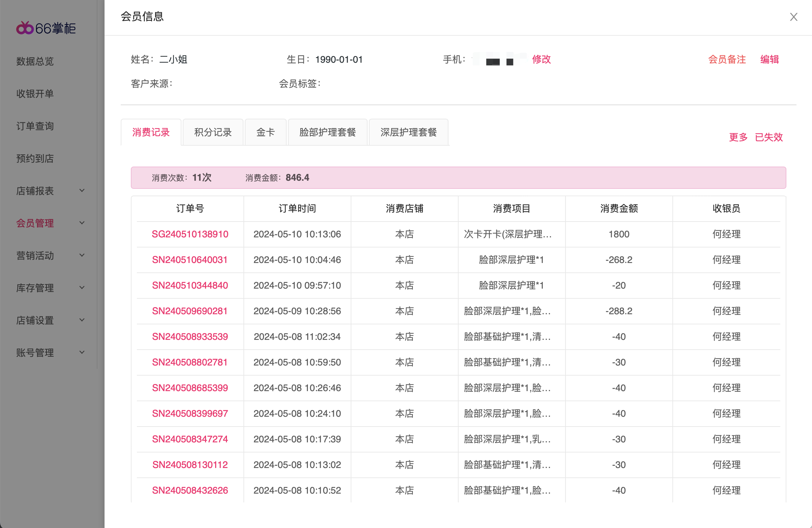Click the 编辑 link

770,59
